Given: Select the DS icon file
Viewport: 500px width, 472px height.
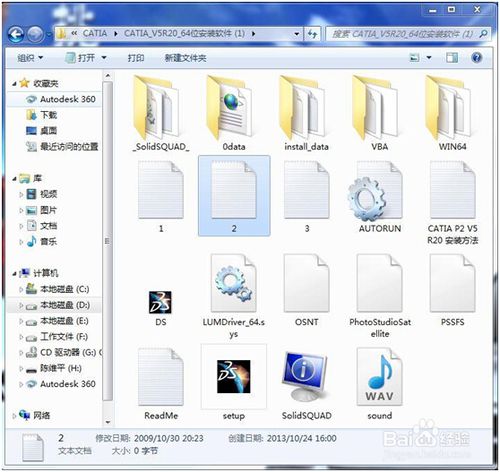Looking at the screenshot, I should pyautogui.click(x=160, y=308).
